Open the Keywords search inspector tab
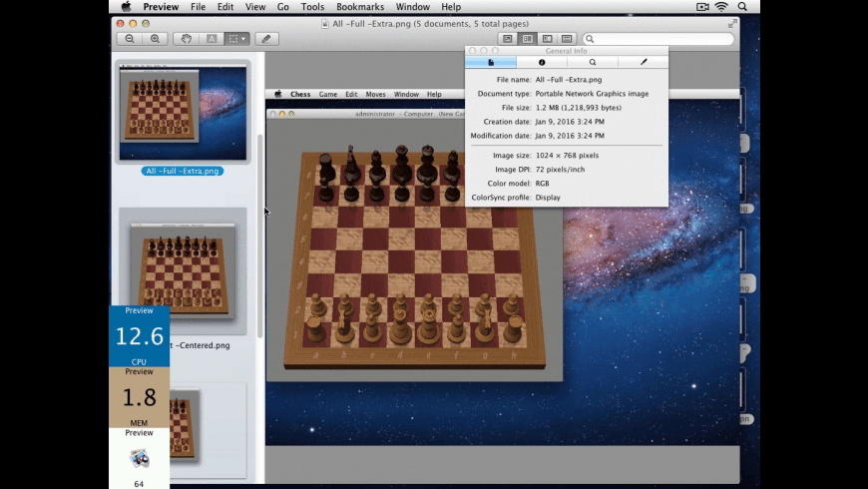Viewport: 868px width, 489px height. tap(593, 62)
